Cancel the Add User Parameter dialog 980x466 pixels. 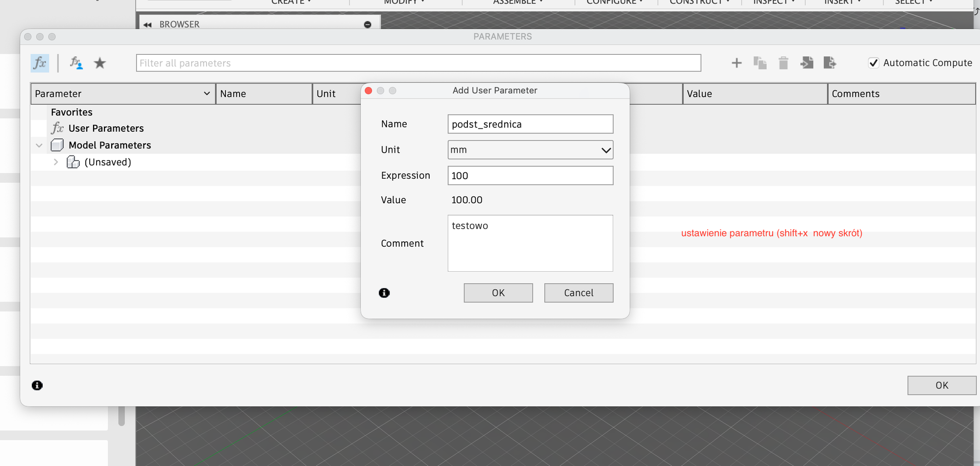(578, 293)
